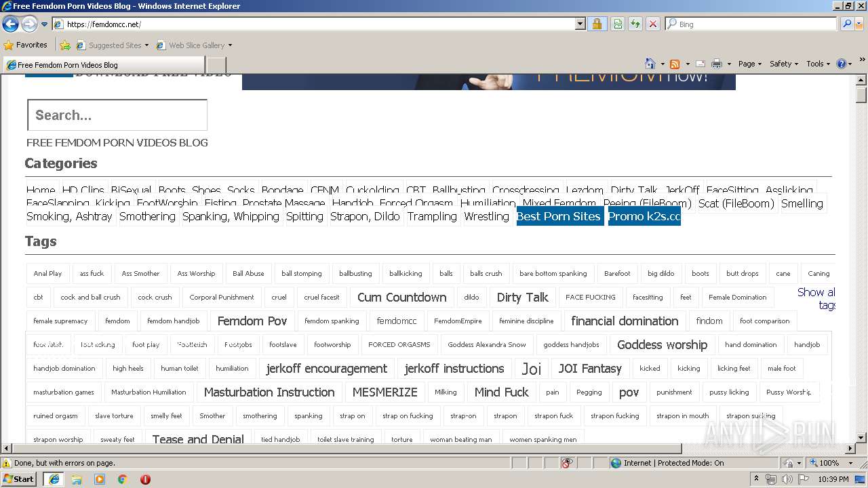
Task: Open the Web Slice Gallery dropdown
Action: click(194, 45)
